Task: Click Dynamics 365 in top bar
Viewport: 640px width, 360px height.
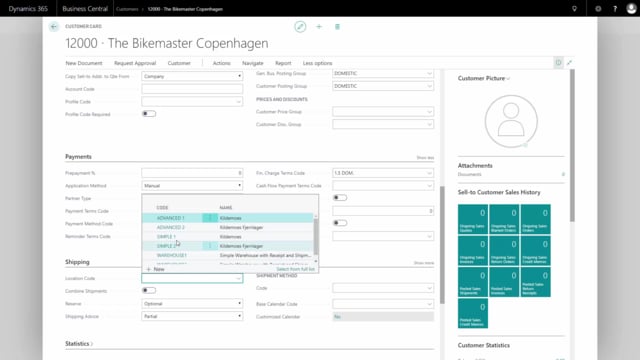Action: coord(28,9)
